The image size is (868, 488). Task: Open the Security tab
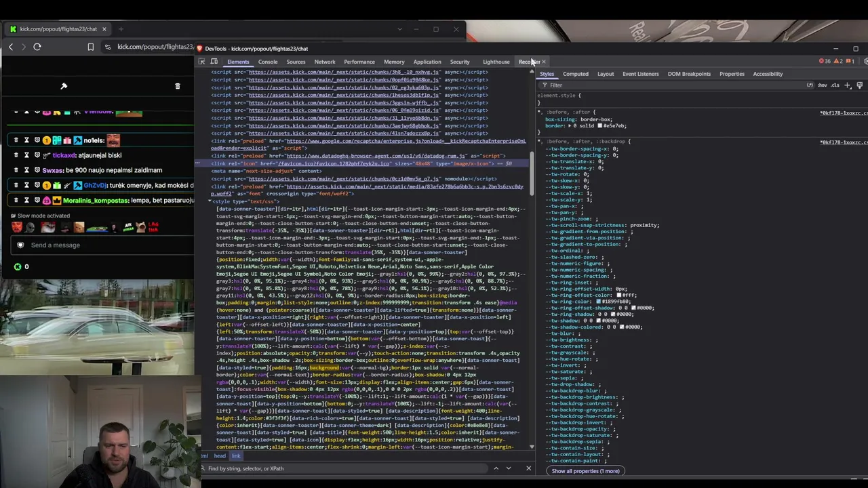tap(460, 62)
